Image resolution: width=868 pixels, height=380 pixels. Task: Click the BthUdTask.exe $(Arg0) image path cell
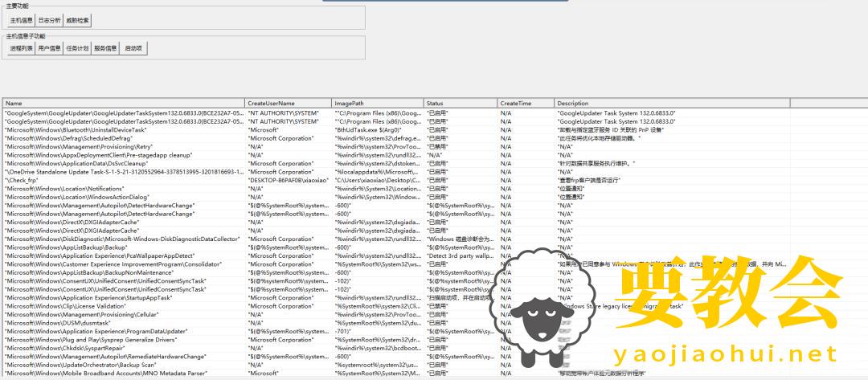[x=378, y=129]
